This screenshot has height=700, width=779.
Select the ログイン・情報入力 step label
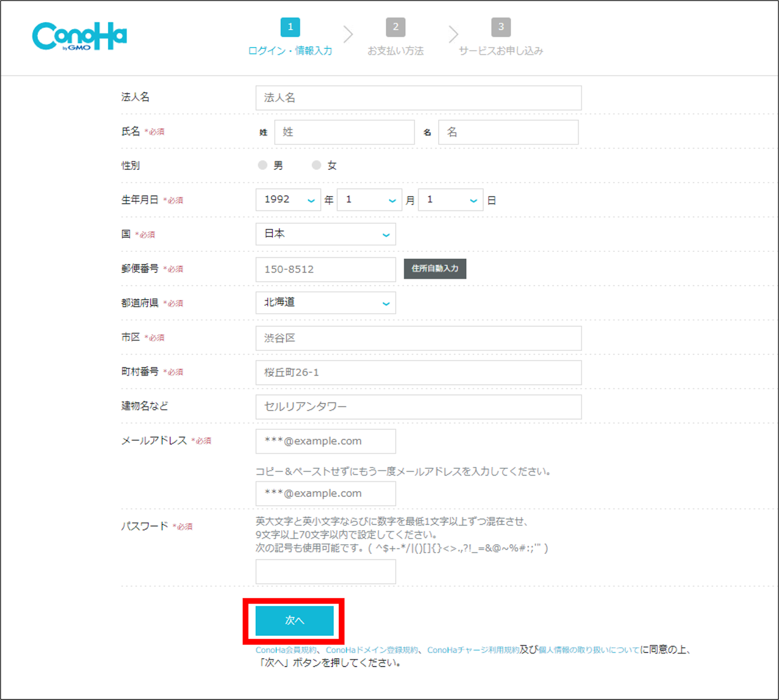290,50
